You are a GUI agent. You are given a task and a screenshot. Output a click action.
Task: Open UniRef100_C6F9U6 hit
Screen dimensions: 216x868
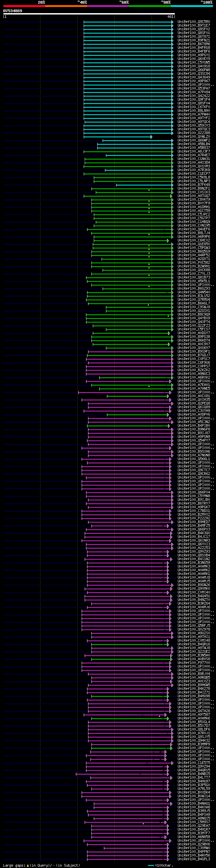(194, 363)
